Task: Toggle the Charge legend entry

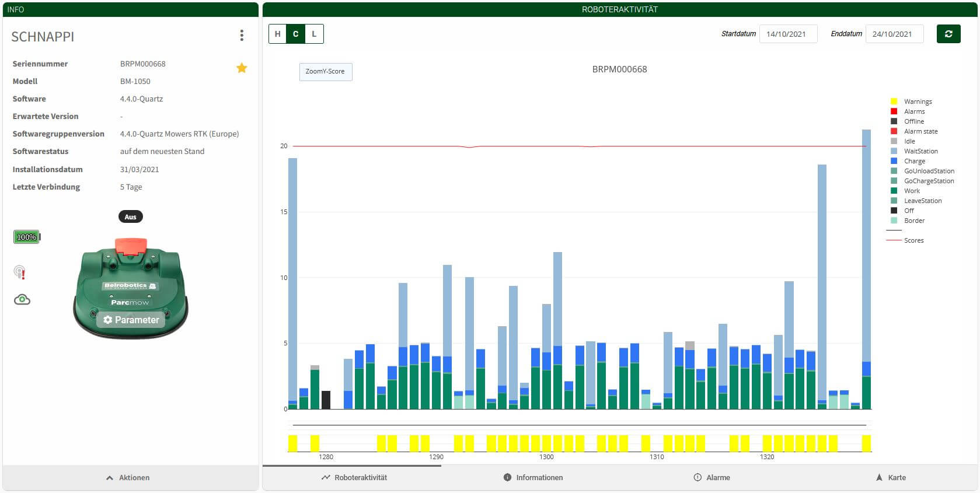Action: (x=908, y=161)
